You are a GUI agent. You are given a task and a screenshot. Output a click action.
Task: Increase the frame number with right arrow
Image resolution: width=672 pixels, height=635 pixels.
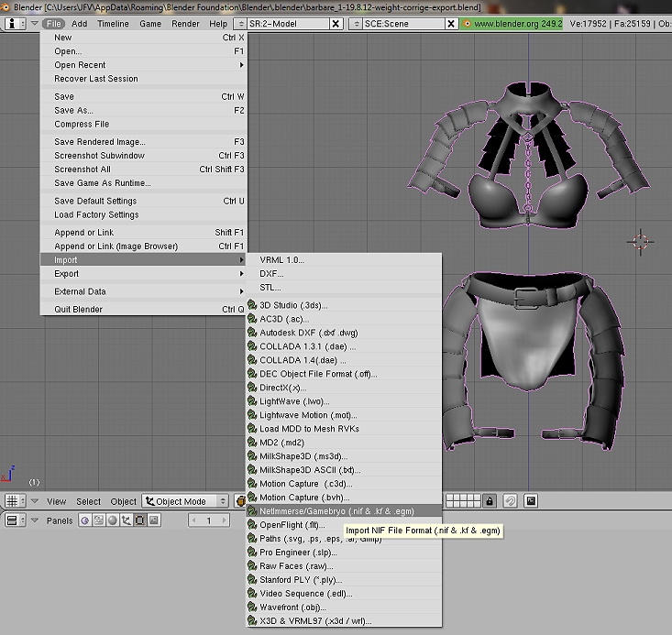click(225, 520)
